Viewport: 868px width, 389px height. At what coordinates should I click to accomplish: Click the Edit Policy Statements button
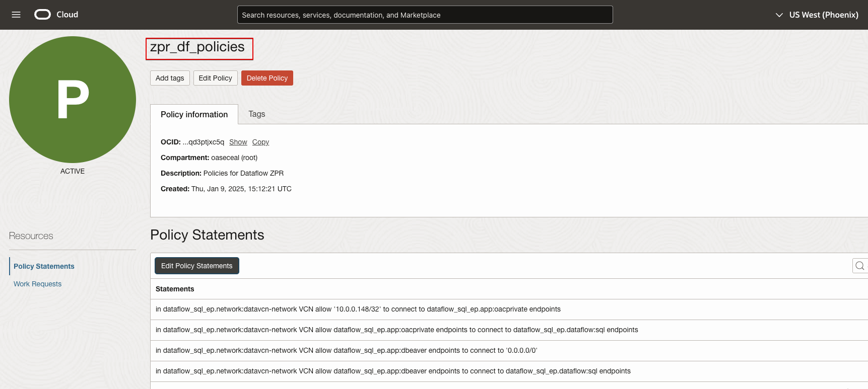196,266
